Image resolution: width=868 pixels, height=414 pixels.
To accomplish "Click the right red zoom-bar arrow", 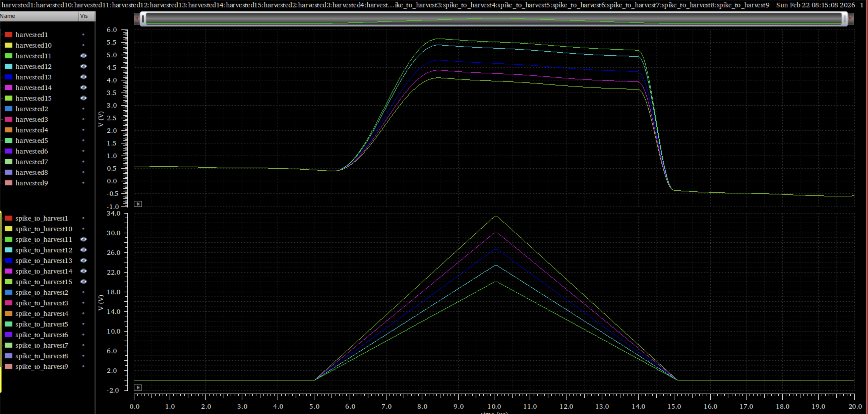I will click(x=850, y=19).
